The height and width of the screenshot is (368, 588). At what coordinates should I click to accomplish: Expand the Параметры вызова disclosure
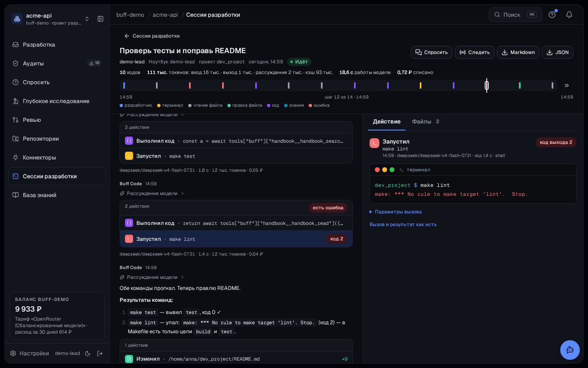(396, 212)
